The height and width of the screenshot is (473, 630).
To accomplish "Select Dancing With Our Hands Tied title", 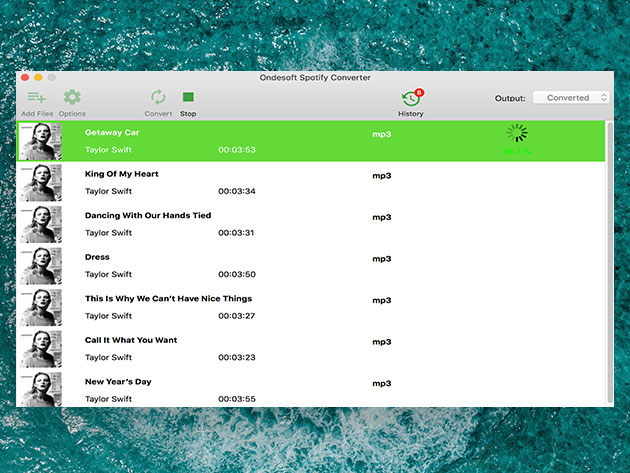I will click(x=148, y=215).
